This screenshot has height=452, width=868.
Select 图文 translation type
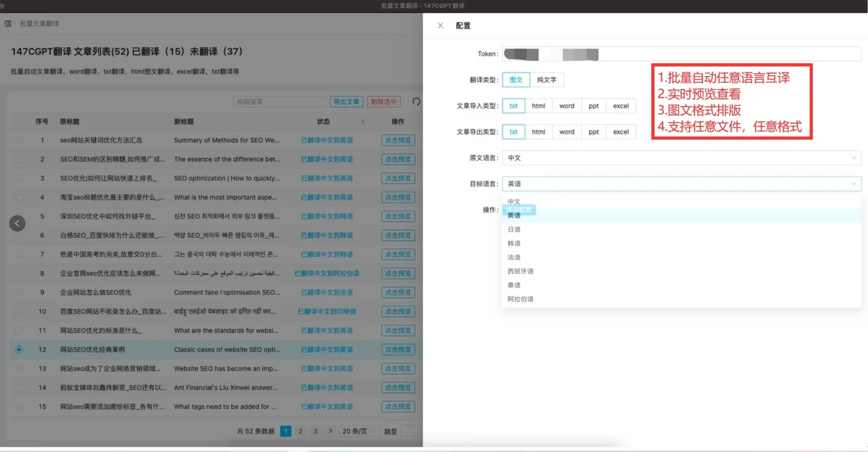516,79
